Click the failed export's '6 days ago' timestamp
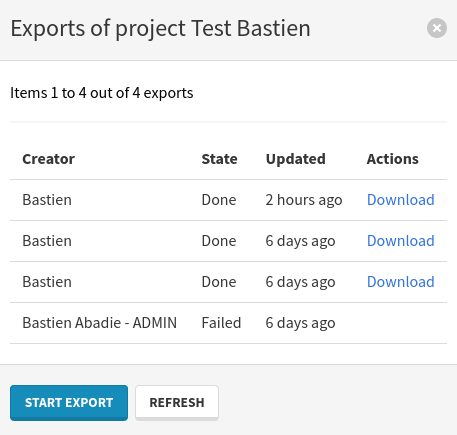The image size is (457, 435). tap(300, 323)
